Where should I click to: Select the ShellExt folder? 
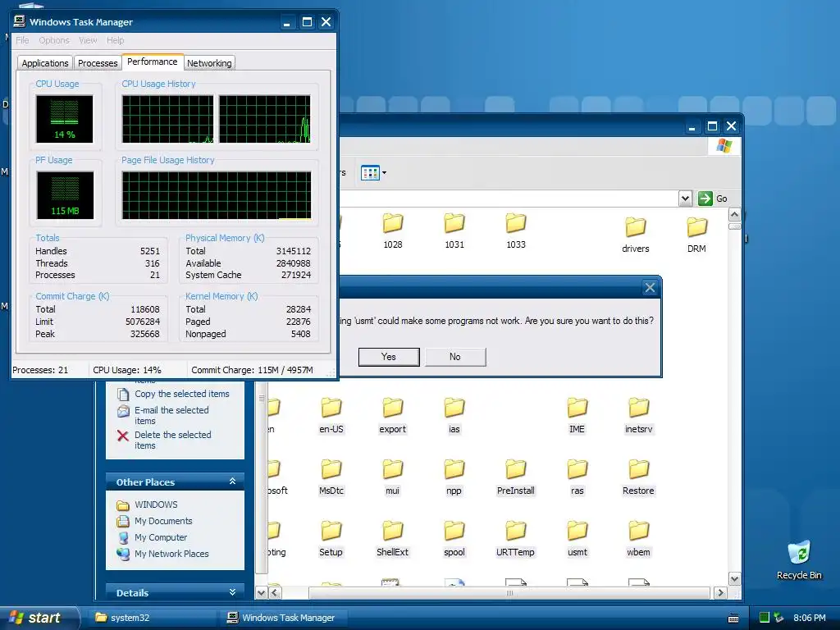coord(393,538)
